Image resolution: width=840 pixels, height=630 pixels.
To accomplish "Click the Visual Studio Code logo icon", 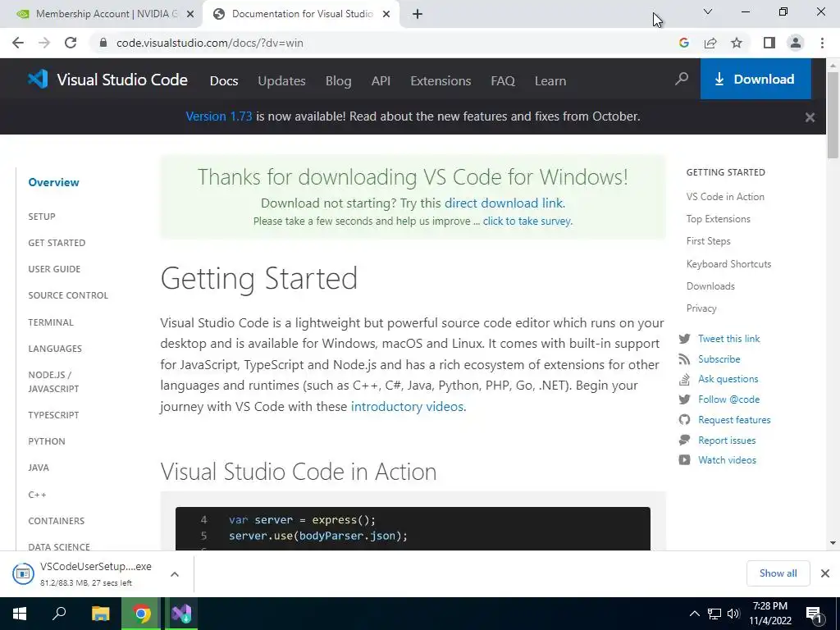I will pos(38,80).
